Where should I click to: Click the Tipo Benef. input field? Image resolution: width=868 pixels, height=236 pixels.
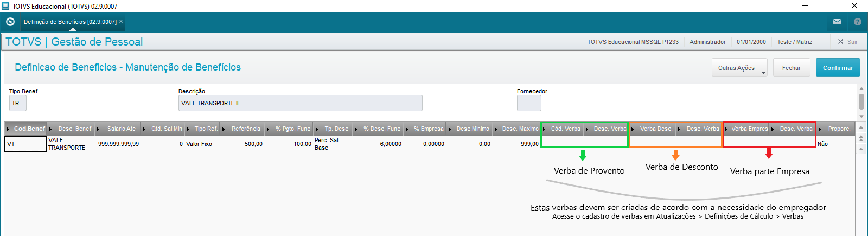coord(17,103)
